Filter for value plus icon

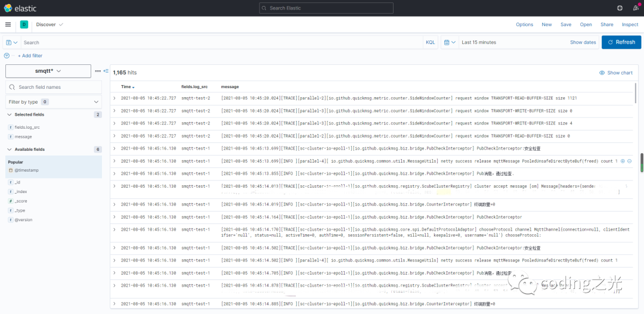[623, 161]
